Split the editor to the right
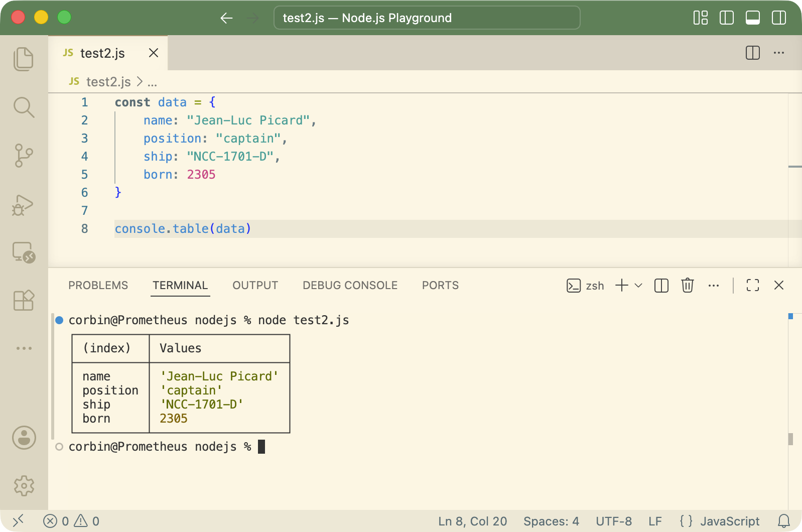This screenshot has width=802, height=532. (x=753, y=53)
